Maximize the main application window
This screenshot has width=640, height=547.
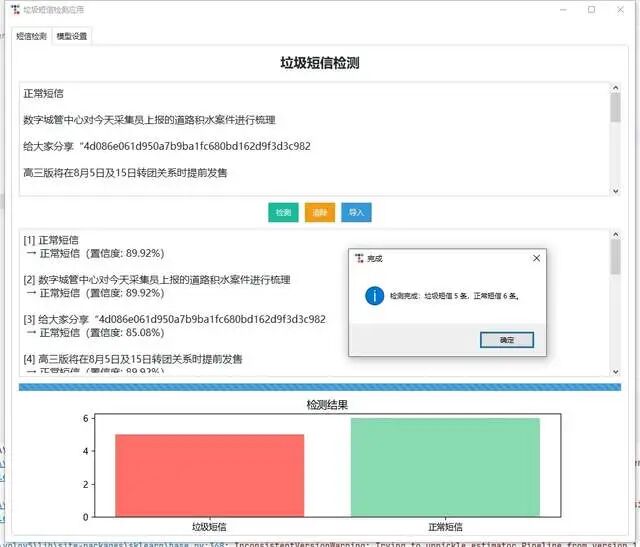click(591, 9)
